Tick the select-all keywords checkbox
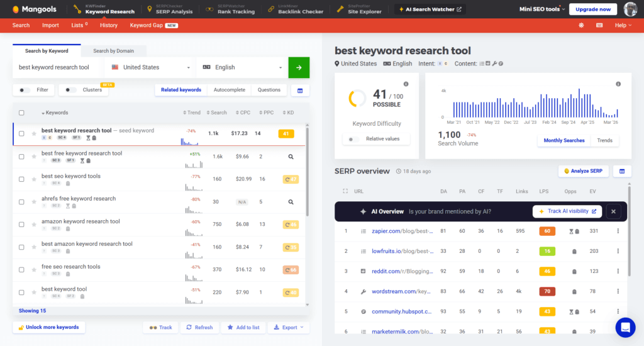The image size is (644, 346). tap(21, 113)
